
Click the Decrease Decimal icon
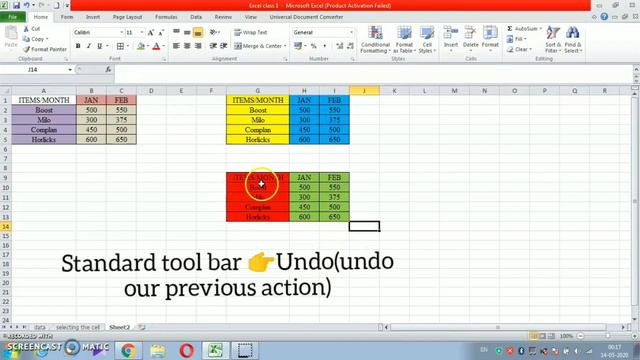point(350,46)
